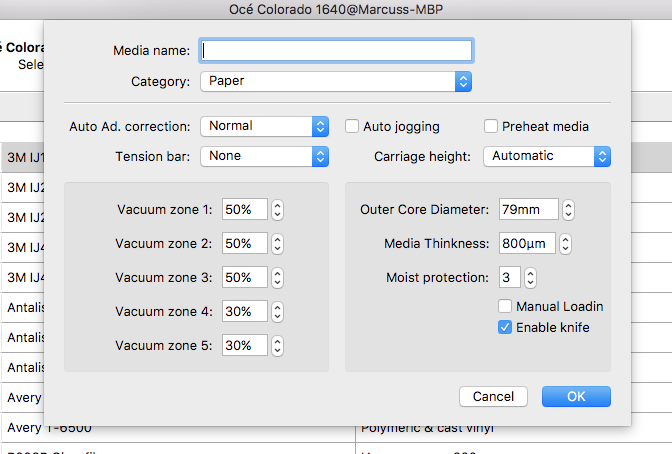Viewport: 672px width, 454px height.
Task: Enable the Auto jogging checkbox
Action: tap(352, 126)
